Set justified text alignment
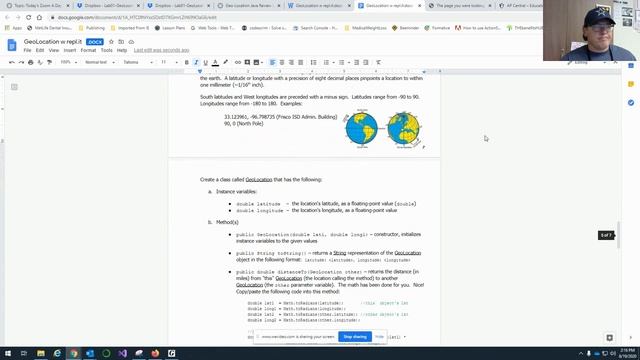This screenshot has width=640, height=360. pos(301,62)
